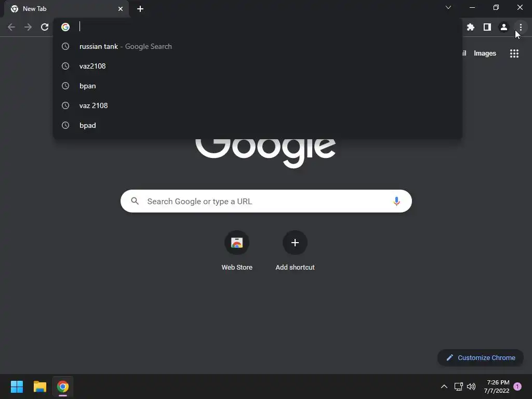Click the Images link

click(485, 54)
